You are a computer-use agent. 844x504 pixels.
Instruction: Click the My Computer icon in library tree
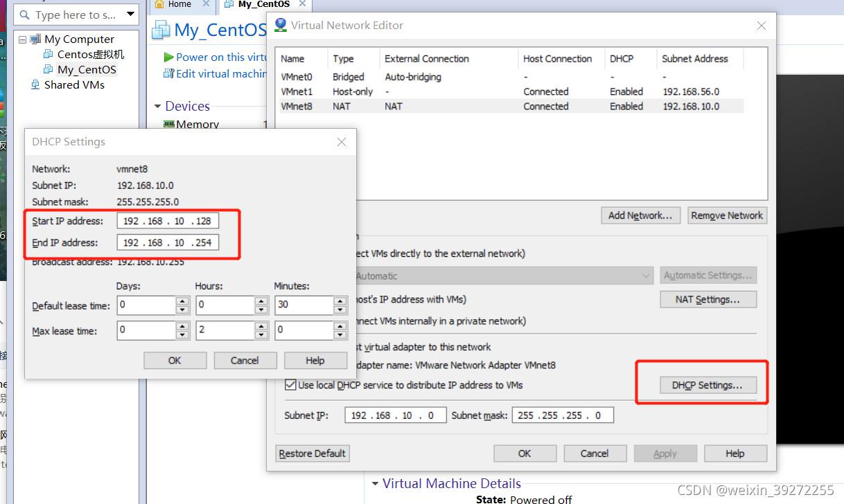click(35, 39)
